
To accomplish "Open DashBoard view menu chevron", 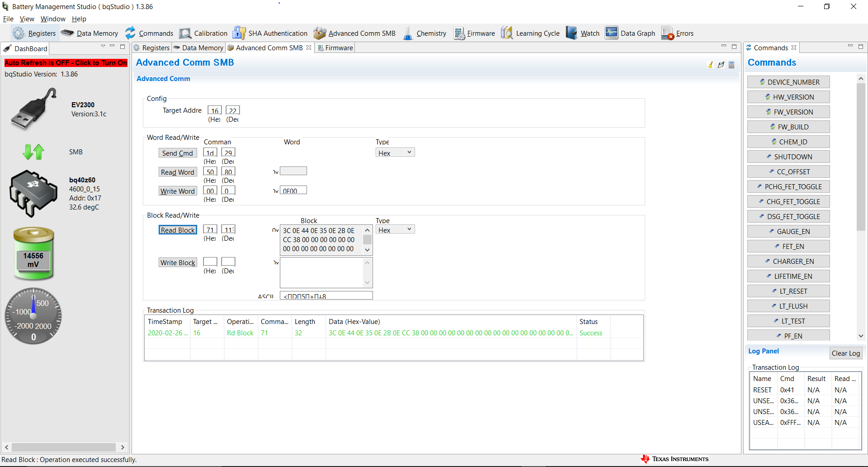I will (x=103, y=46).
